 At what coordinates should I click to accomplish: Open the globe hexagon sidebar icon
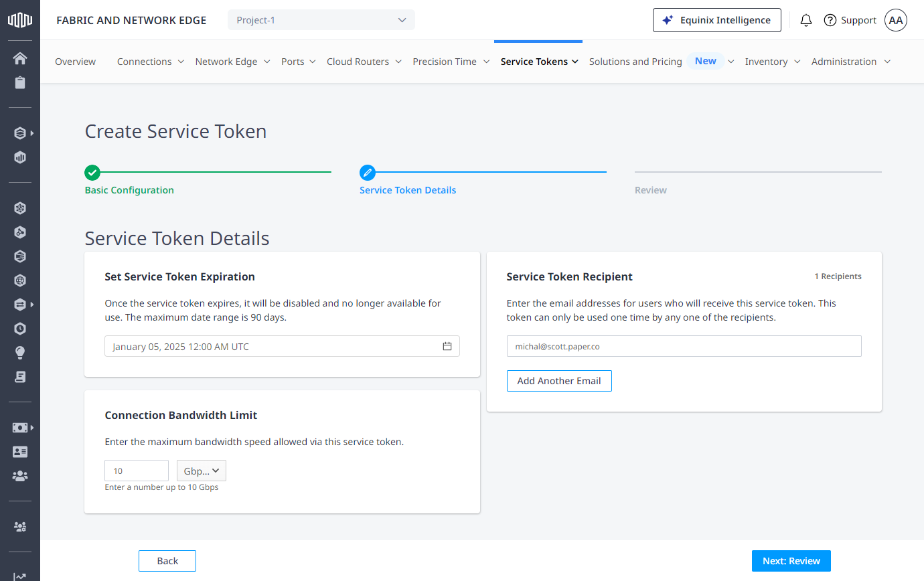tap(20, 280)
